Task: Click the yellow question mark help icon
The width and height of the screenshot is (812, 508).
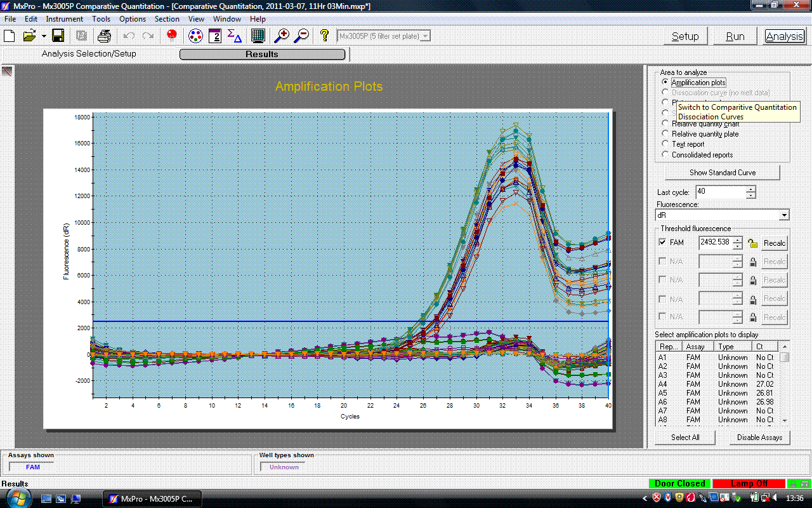Action: click(x=324, y=36)
